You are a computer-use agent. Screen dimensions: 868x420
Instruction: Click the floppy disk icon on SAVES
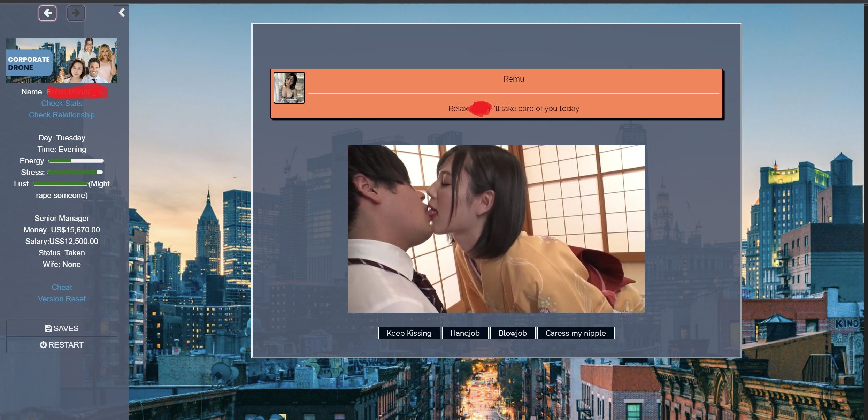48,328
